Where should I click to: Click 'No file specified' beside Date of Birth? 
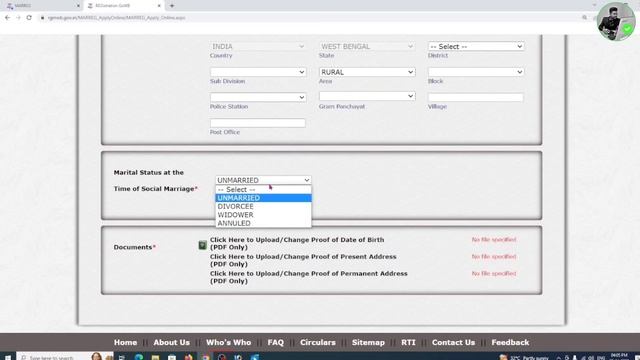[494, 240]
